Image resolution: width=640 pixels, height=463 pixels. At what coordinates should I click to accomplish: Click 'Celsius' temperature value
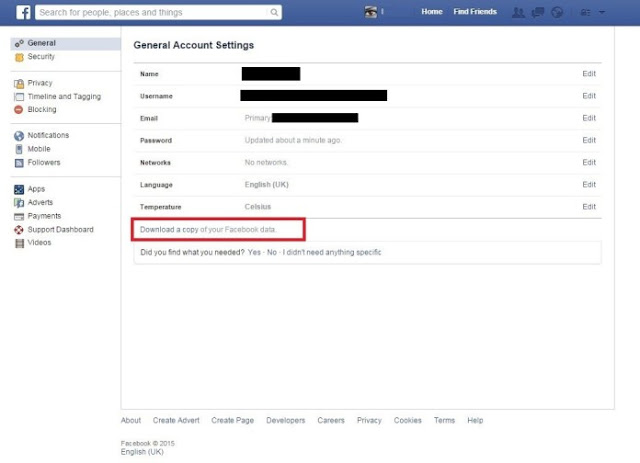click(x=258, y=207)
